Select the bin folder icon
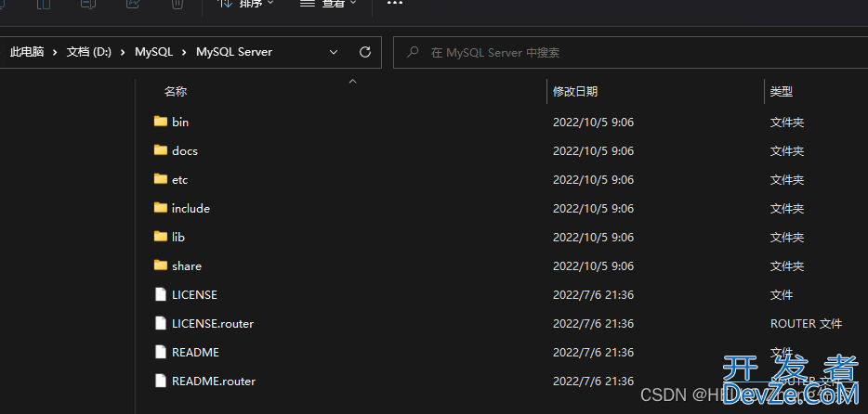This screenshot has height=414, width=868. [161, 121]
